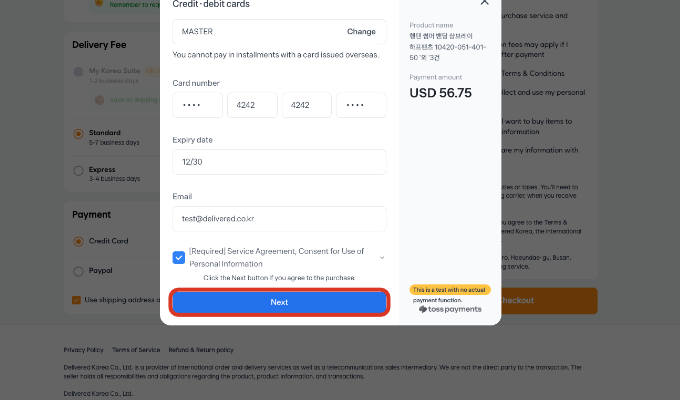The width and height of the screenshot is (680, 400).
Task: Click Change to switch card type
Action: pos(361,32)
